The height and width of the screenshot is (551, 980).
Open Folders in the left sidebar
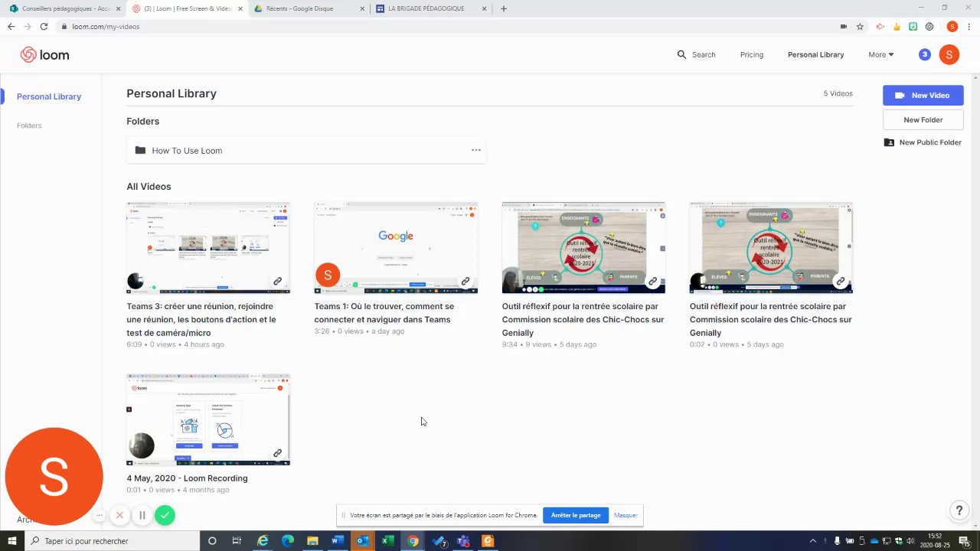point(29,126)
